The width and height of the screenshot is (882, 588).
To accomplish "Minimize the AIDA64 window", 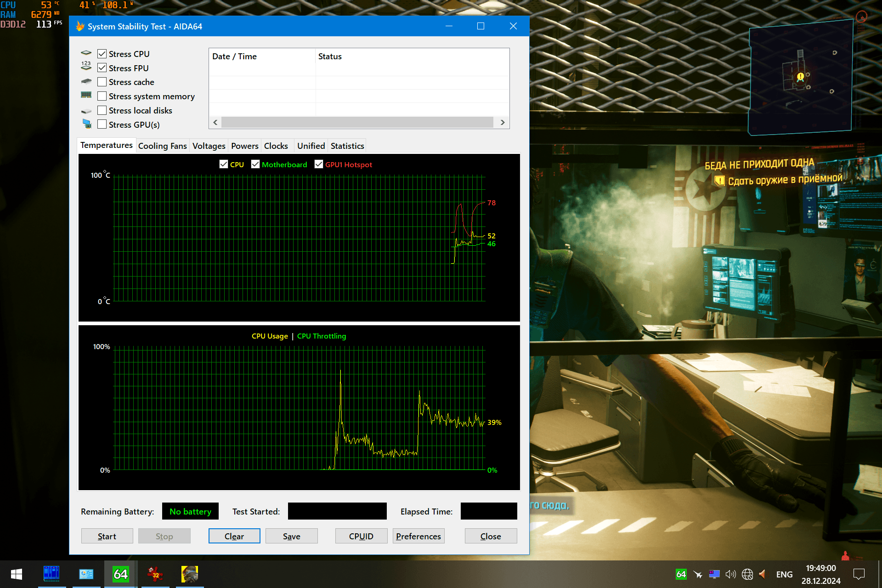I will click(449, 26).
